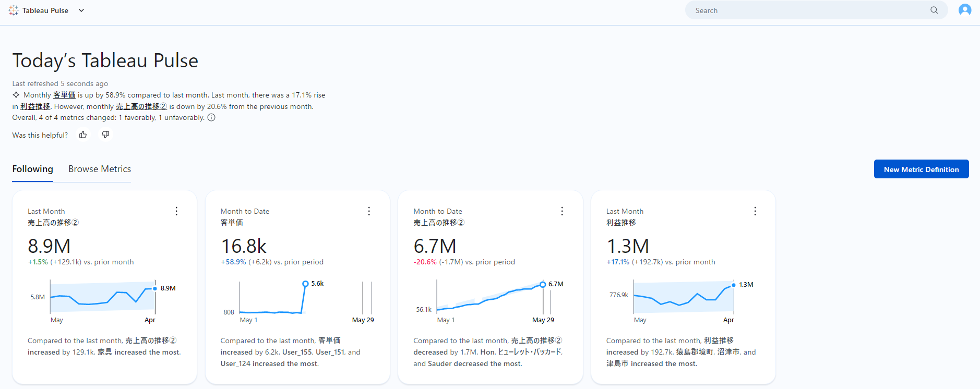
Task: Click the 客単価 card title
Action: 232,223
